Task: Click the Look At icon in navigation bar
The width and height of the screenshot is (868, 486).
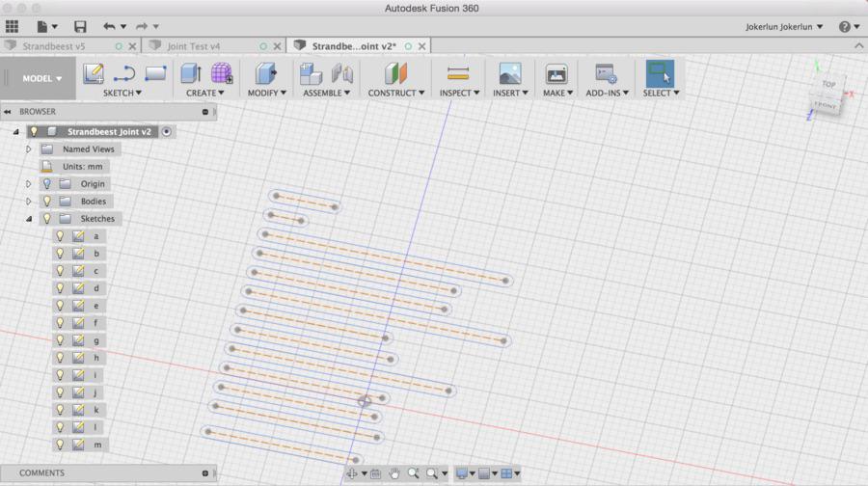Action: [x=375, y=473]
